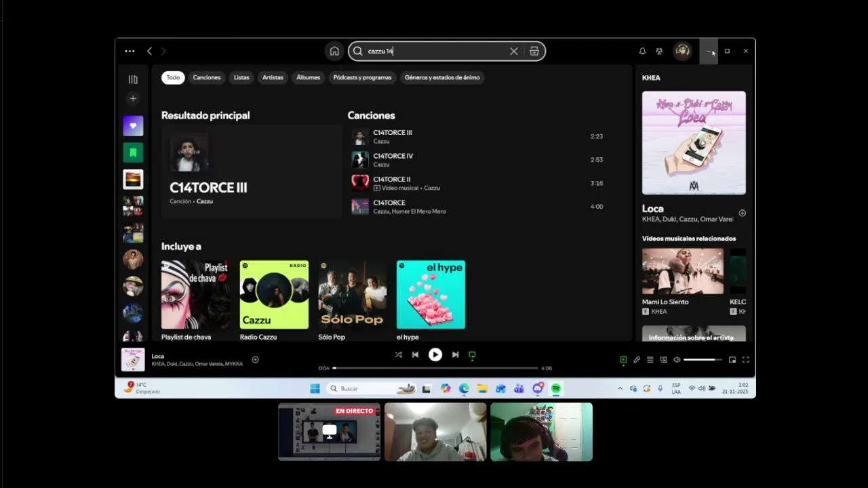Seek within the song progress bar
This screenshot has height=488, width=868.
coord(435,368)
